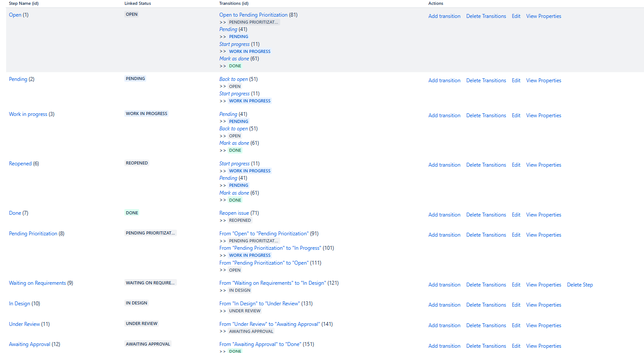Click "Delete Step" for Waiting on Requirements
Viewport: 644px width, 353px height.
tap(580, 285)
